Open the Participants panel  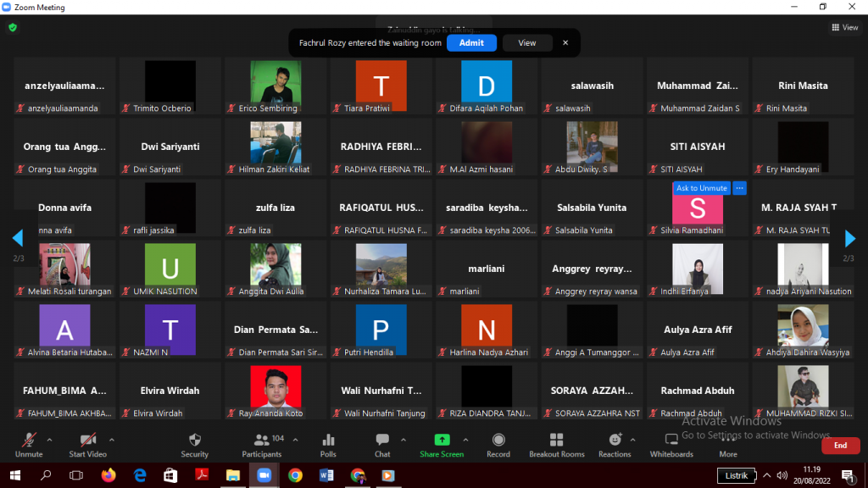pos(262,440)
